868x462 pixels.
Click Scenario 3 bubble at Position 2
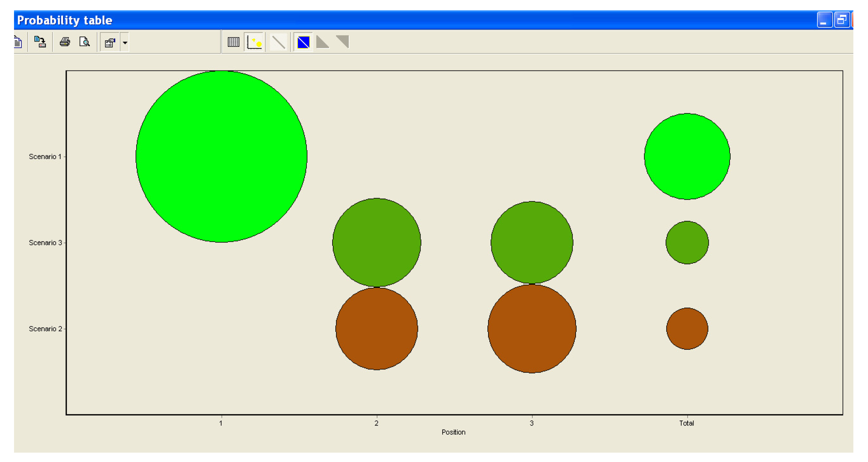coord(376,242)
